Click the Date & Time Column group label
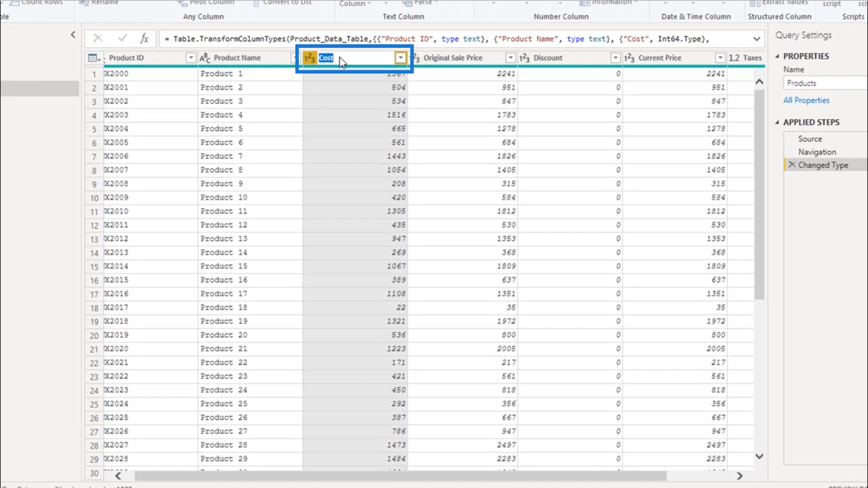 point(696,16)
